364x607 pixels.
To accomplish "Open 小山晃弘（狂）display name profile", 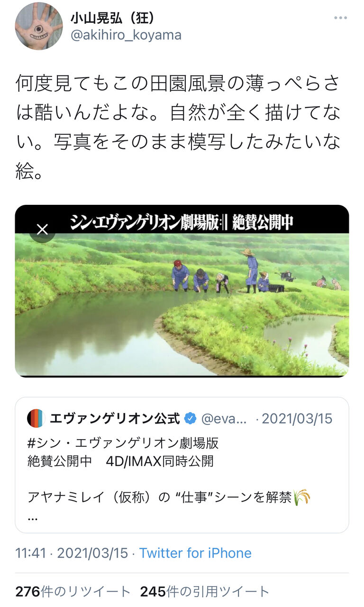I will coord(113,18).
